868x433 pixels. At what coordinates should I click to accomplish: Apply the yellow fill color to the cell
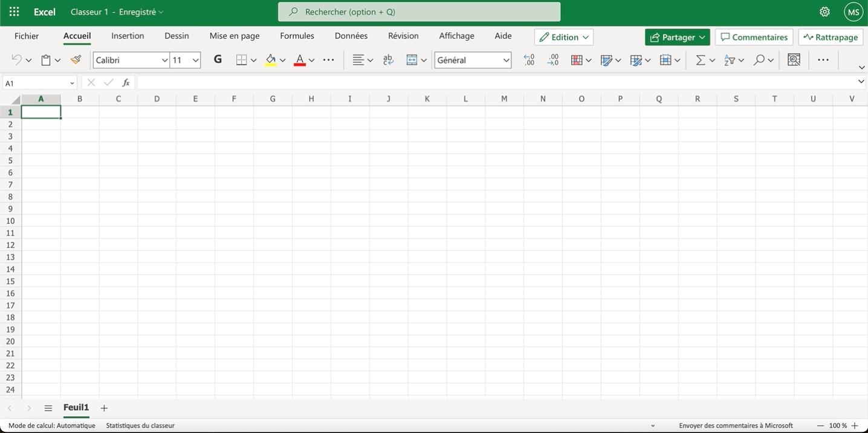pos(270,60)
